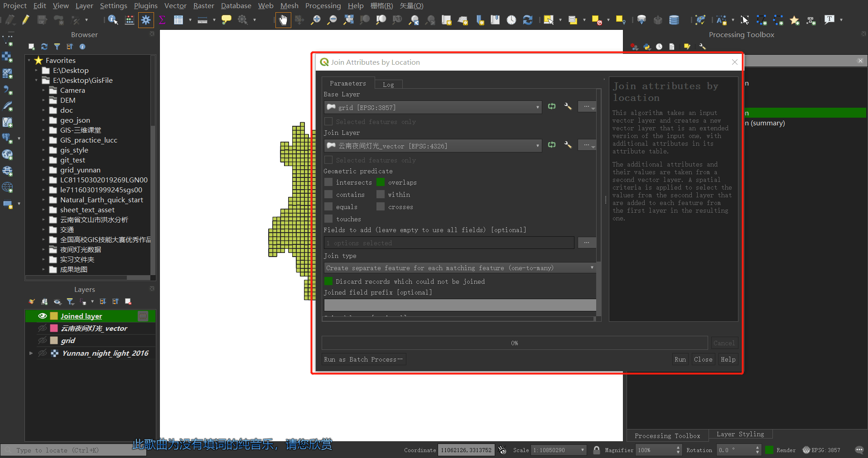Expand the E:\Desktop folder
The width and height of the screenshot is (868, 458).
pyautogui.click(x=37, y=70)
